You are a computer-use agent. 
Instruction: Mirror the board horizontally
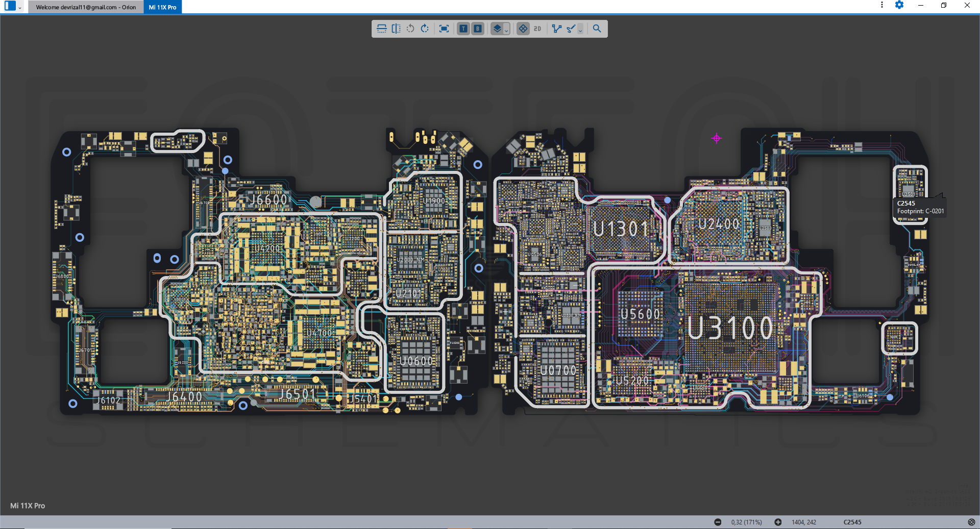pos(396,29)
